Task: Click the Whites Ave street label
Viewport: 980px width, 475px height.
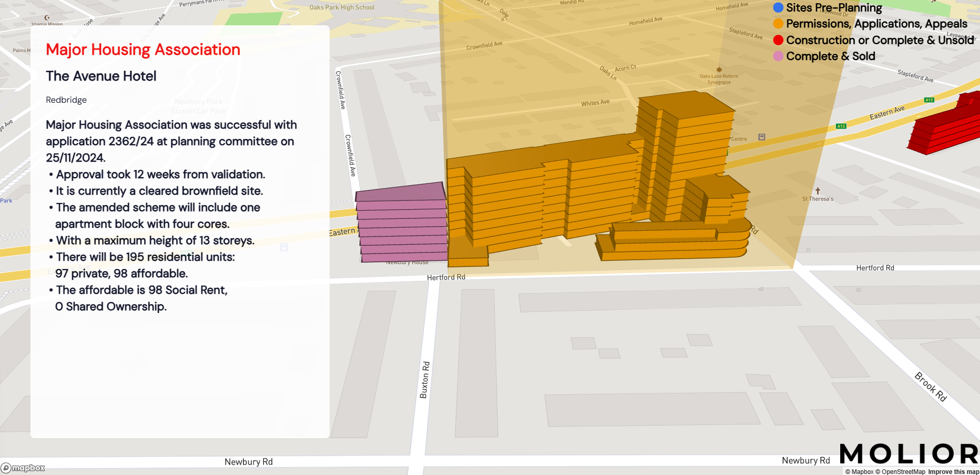Action: click(x=595, y=103)
